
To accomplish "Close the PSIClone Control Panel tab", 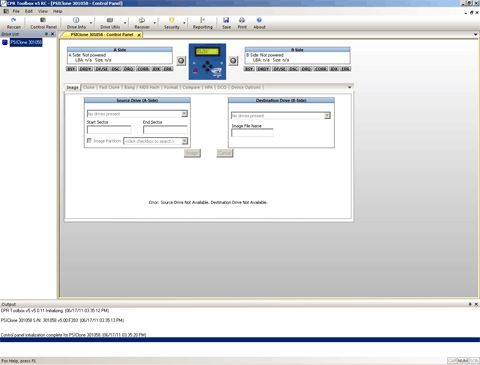I will (x=139, y=35).
